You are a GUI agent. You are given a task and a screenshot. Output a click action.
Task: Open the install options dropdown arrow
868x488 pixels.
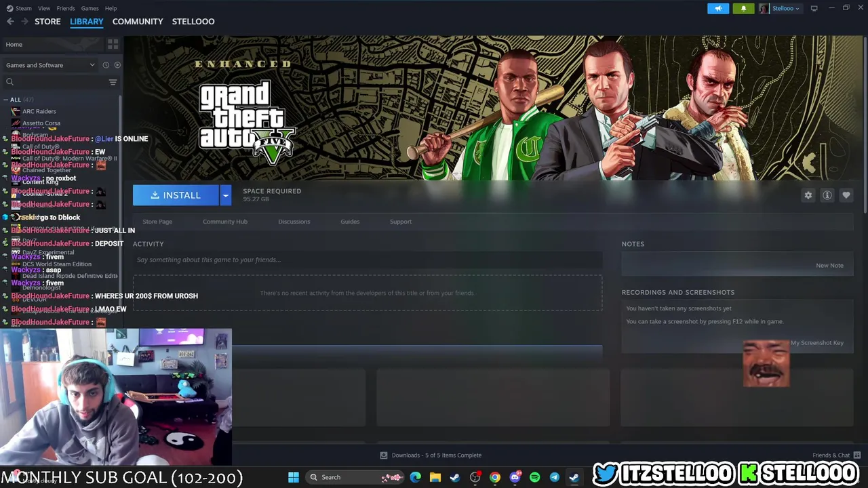(x=226, y=195)
